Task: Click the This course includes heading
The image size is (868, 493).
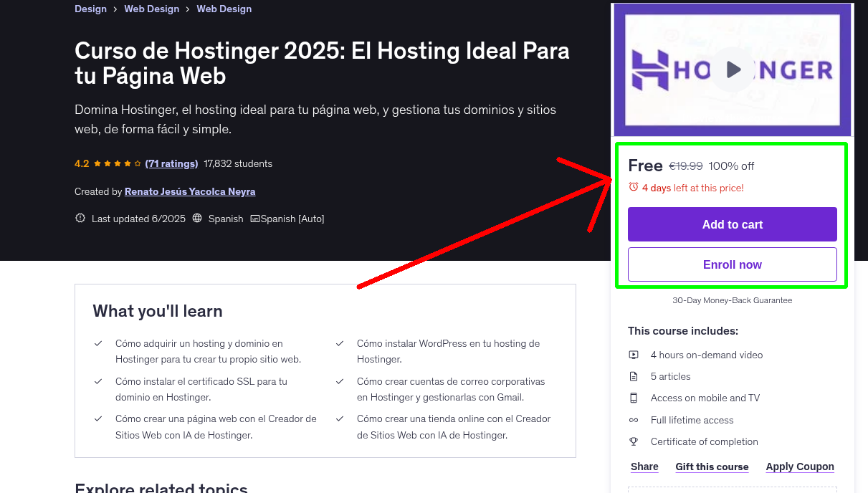Action: 683,331
